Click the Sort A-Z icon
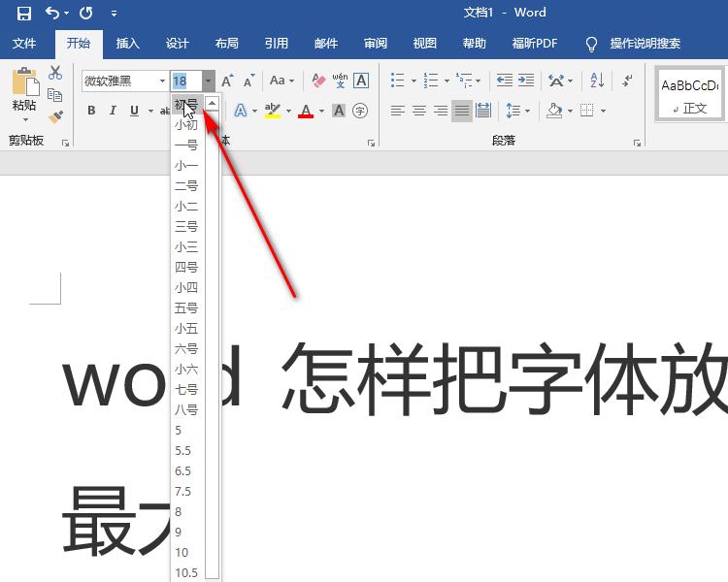The image size is (728, 582). tap(597, 81)
